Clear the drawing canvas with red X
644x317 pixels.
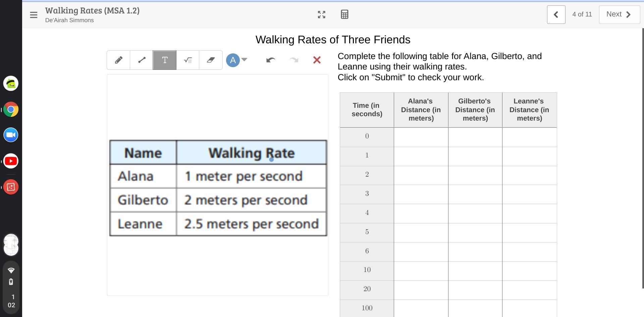[x=317, y=60]
